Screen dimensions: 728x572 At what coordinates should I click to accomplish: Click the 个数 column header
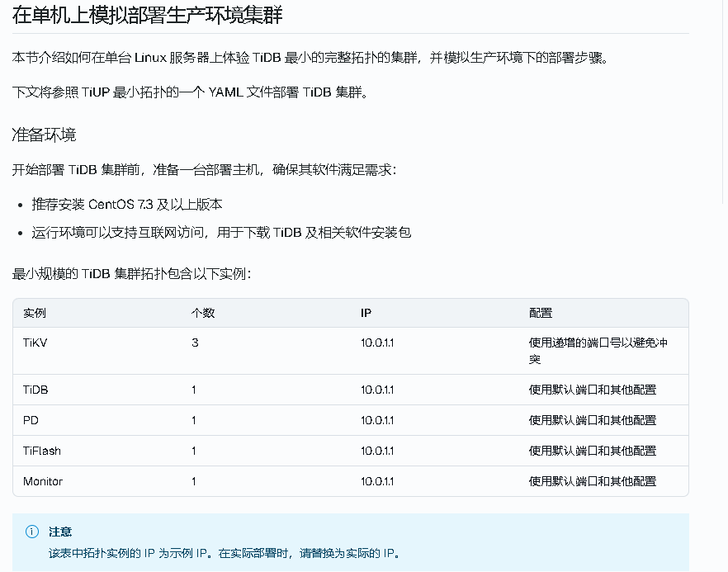pyautogui.click(x=203, y=313)
